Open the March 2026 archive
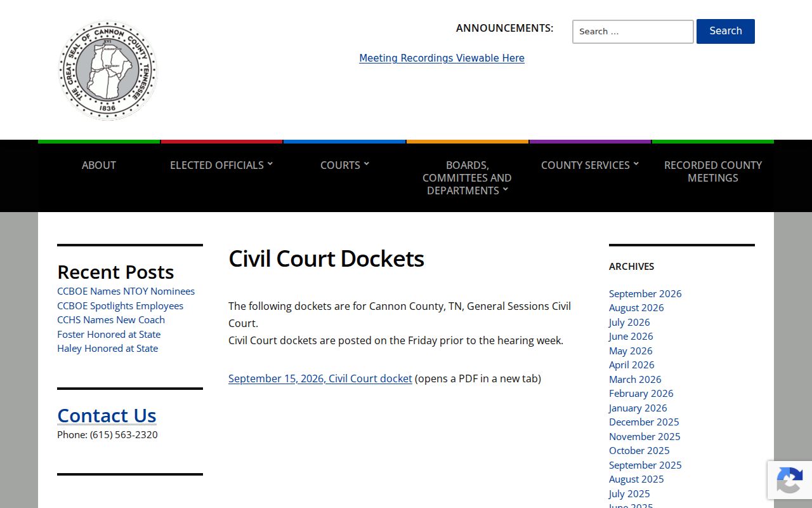This screenshot has height=508, width=812. (x=635, y=379)
